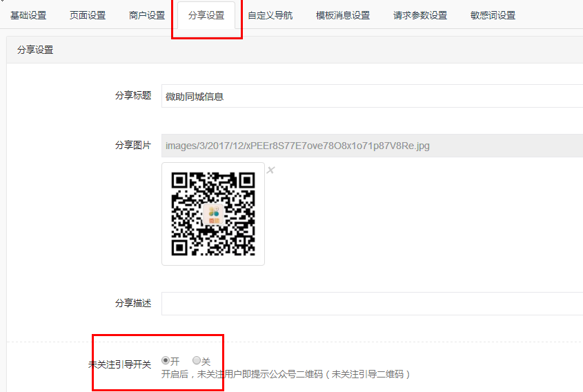Remove the share image with the X icon
The width and height of the screenshot is (583, 392).
click(x=270, y=170)
